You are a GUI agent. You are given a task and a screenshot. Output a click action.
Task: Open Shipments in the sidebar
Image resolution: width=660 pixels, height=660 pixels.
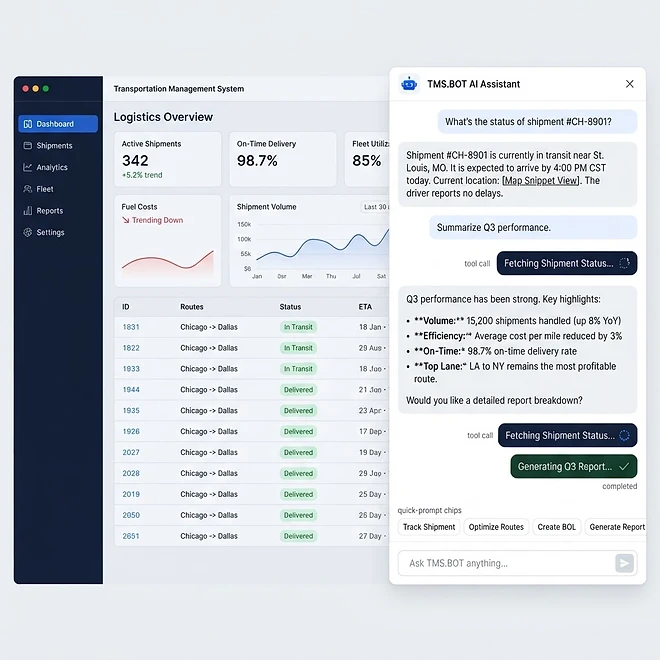click(58, 146)
